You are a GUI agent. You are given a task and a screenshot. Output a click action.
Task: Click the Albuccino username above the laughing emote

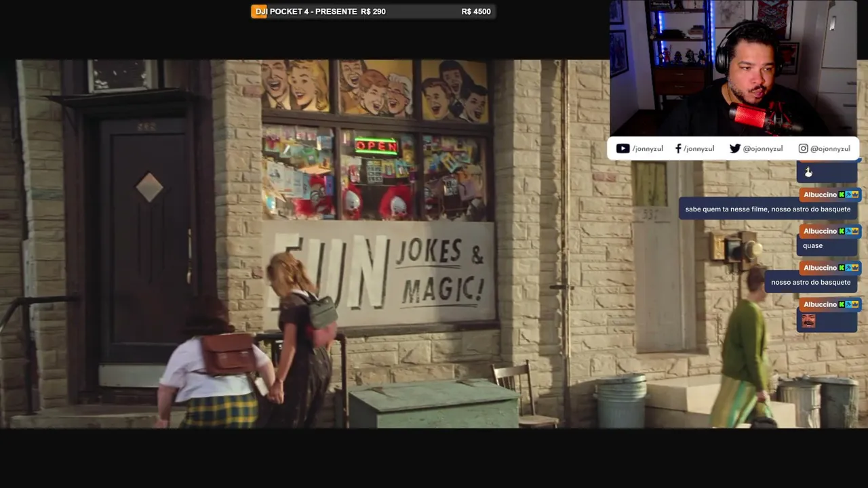point(821,304)
